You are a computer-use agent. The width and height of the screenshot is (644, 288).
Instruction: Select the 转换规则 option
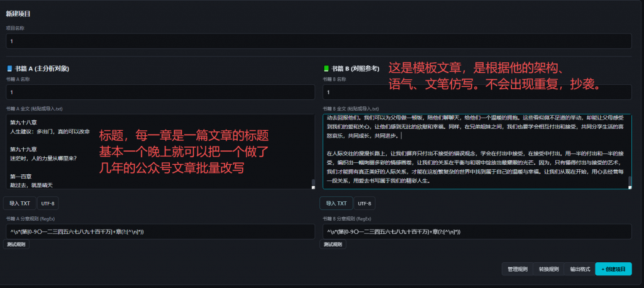(x=548, y=269)
